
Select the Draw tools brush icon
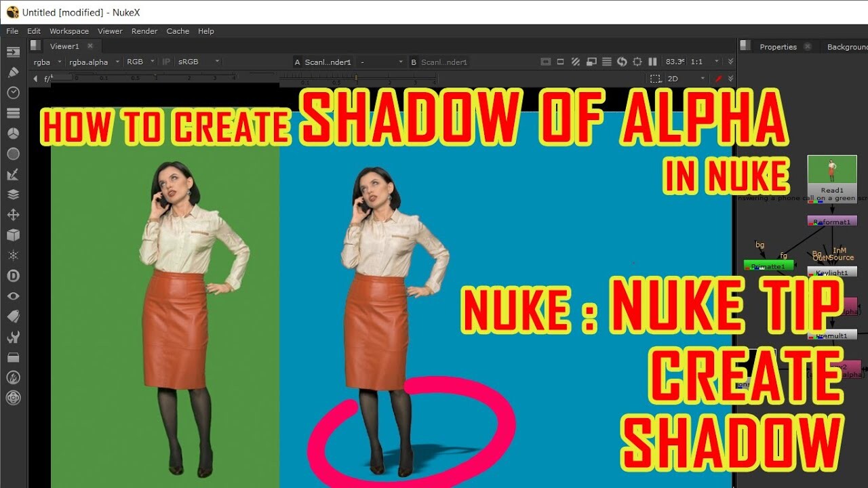click(13, 72)
